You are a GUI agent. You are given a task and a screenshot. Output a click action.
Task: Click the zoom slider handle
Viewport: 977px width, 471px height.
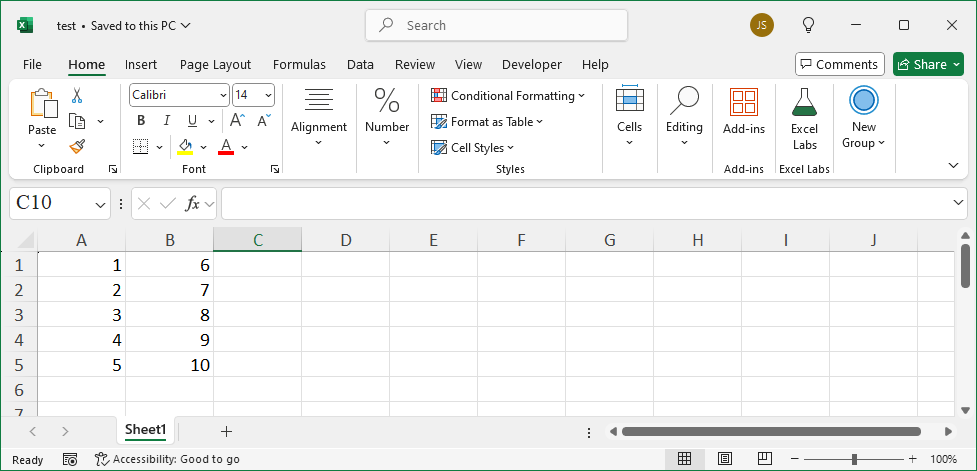[854, 460]
